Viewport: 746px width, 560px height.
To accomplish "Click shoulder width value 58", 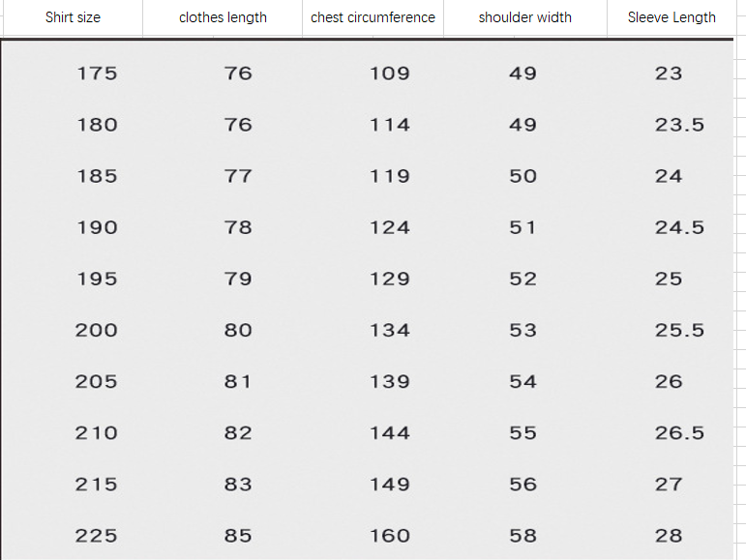I will (522, 536).
